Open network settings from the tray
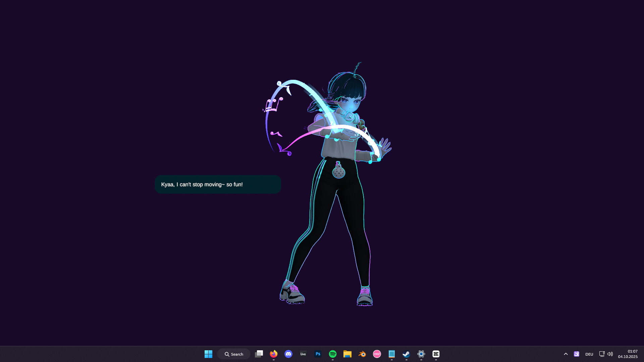The width and height of the screenshot is (644, 362). [x=602, y=354]
